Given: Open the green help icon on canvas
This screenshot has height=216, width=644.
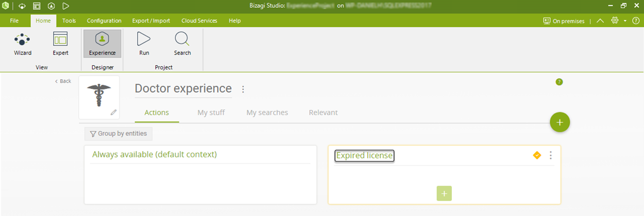Looking at the screenshot, I should tap(560, 82).
